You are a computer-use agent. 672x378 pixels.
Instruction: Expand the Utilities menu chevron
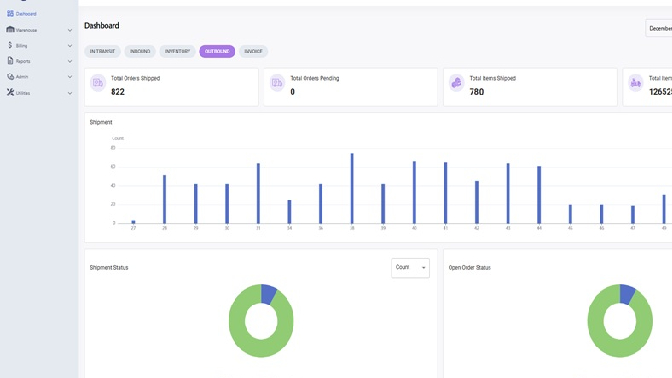[x=70, y=93]
